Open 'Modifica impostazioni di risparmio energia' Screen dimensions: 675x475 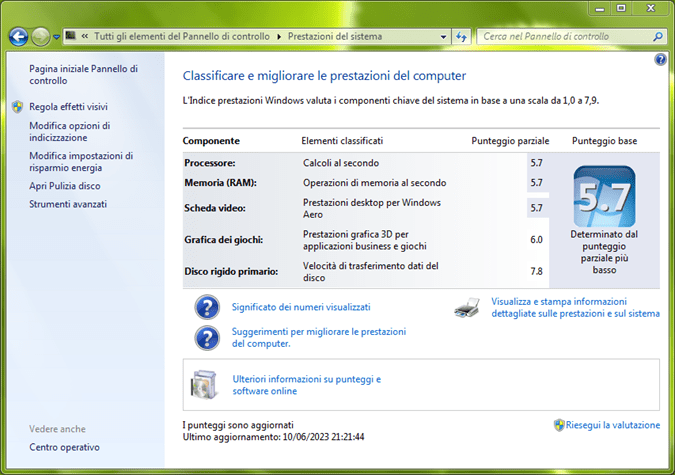coord(81,162)
